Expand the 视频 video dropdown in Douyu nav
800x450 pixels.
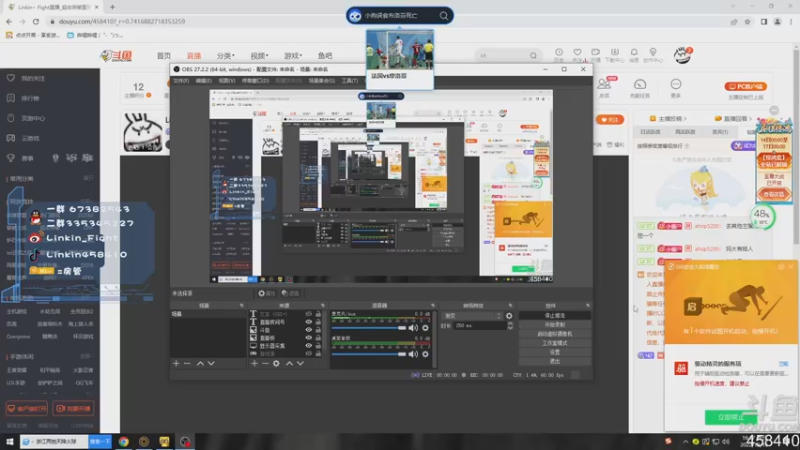[259, 56]
